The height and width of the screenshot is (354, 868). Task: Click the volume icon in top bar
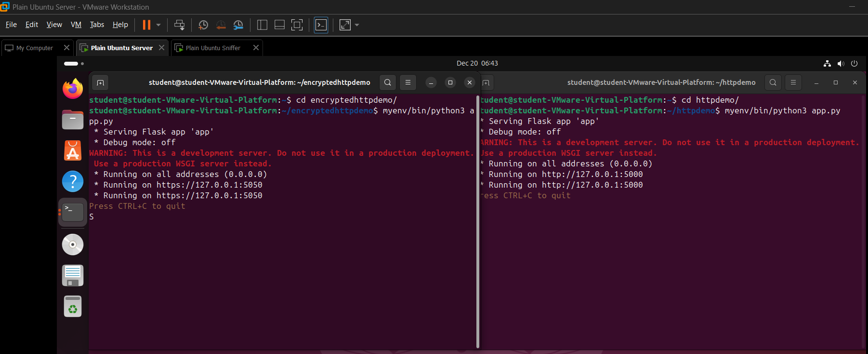[x=841, y=63]
